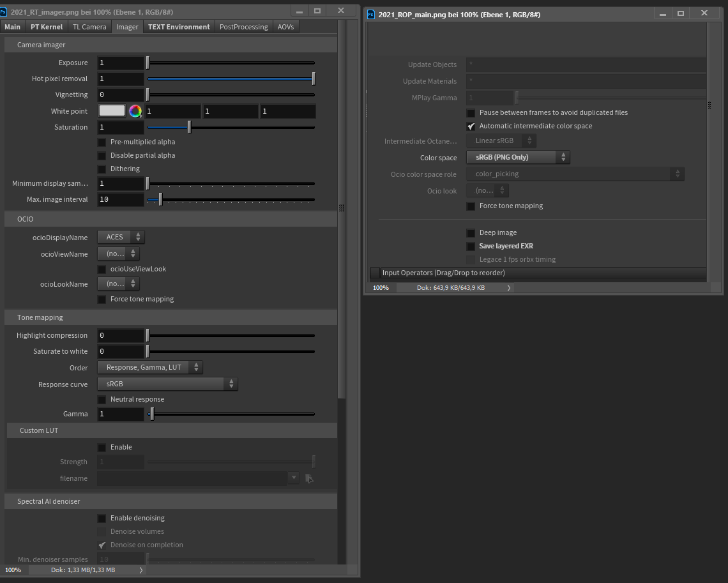Click the Spectral AI denoiser section header
The image size is (728, 583).
click(171, 501)
